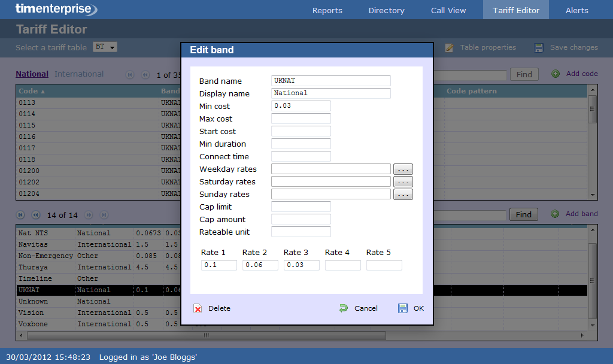This screenshot has height=364, width=613.
Task: Click the OK floppy disk icon
Action: 403,308
